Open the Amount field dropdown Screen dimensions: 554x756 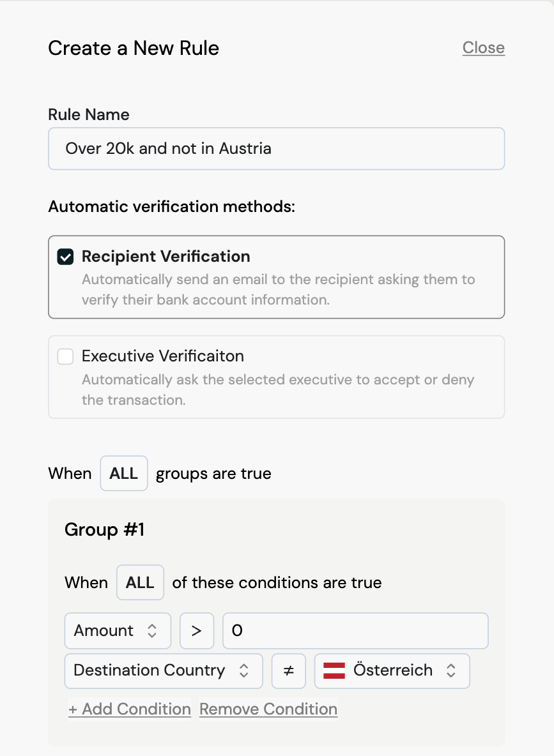coord(117,630)
